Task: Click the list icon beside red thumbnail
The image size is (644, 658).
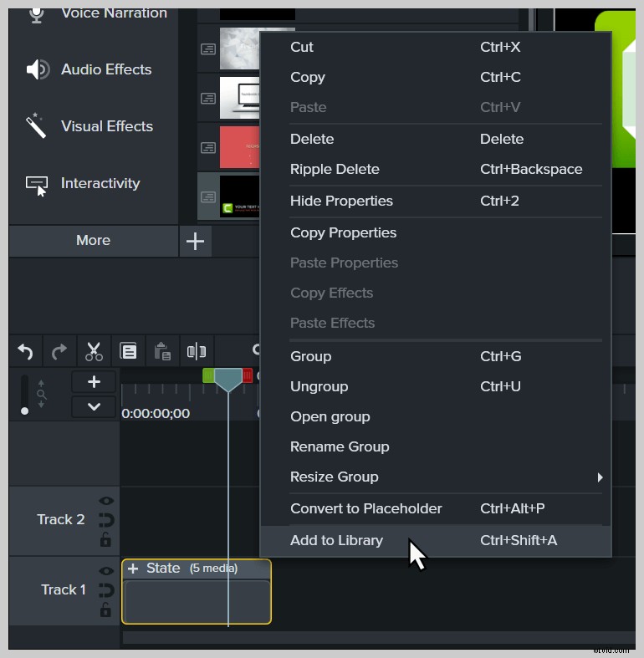Action: click(x=208, y=148)
